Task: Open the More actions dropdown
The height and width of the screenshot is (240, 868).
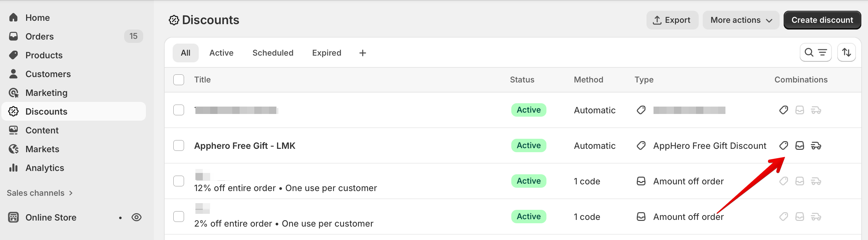Action: point(741,20)
